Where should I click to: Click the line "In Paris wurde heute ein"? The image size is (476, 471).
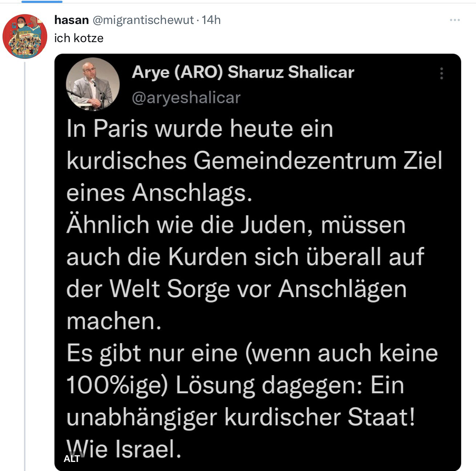200,129
